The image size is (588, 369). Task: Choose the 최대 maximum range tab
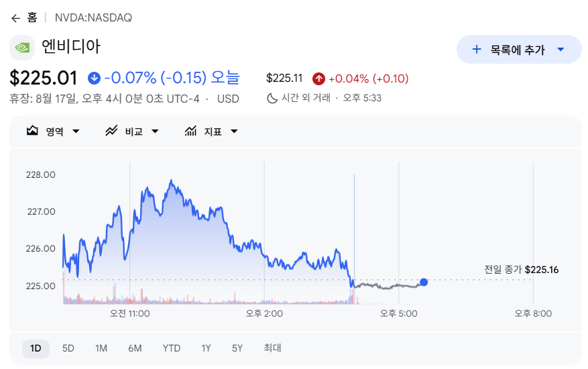tap(273, 348)
